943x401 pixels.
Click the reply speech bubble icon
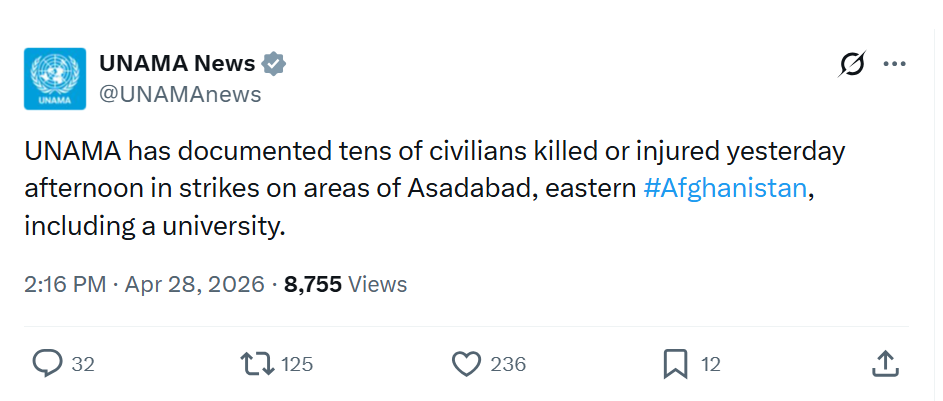pyautogui.click(x=47, y=364)
